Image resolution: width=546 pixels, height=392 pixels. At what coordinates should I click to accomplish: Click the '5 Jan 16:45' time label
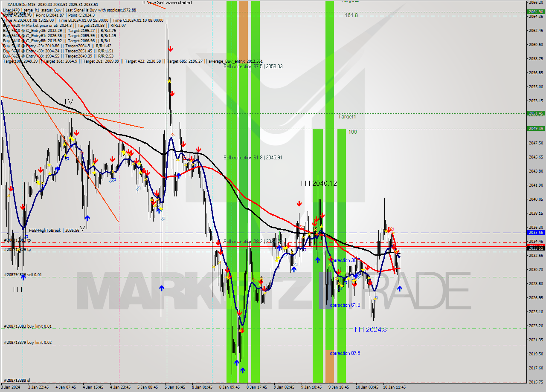click(175, 387)
